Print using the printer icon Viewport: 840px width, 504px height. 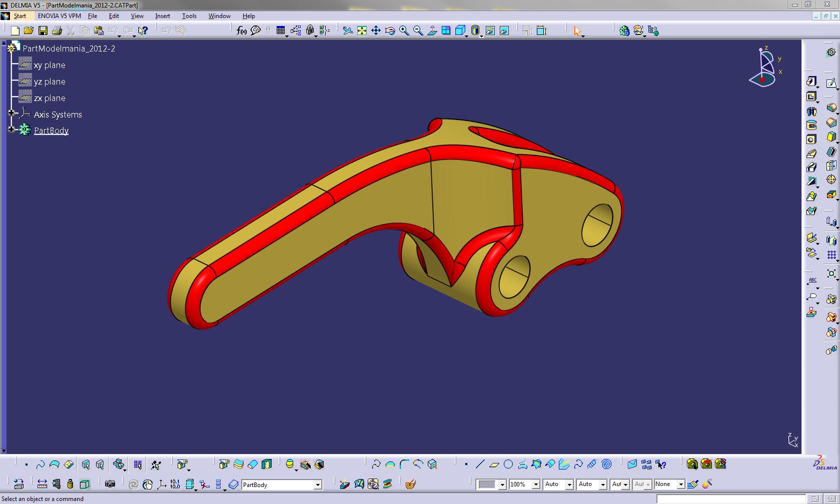pyautogui.click(x=57, y=30)
